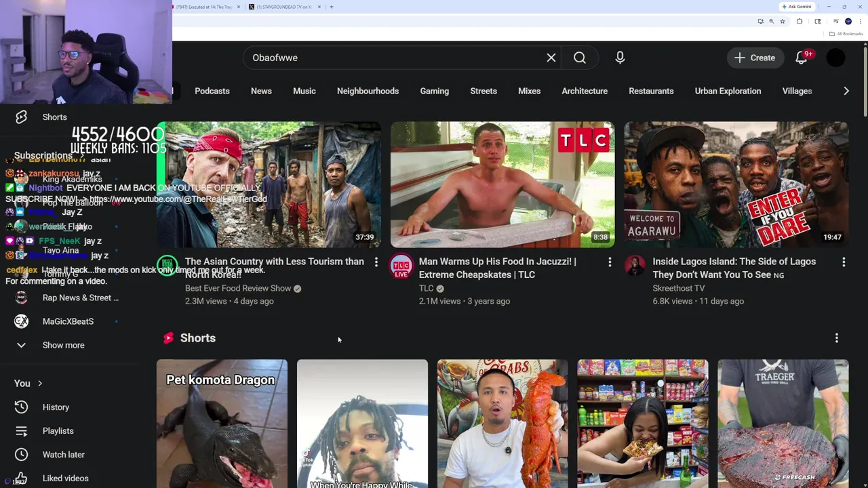Image resolution: width=868 pixels, height=488 pixels.
Task: Open the Chrome three-dot menu
Action: 861,21
